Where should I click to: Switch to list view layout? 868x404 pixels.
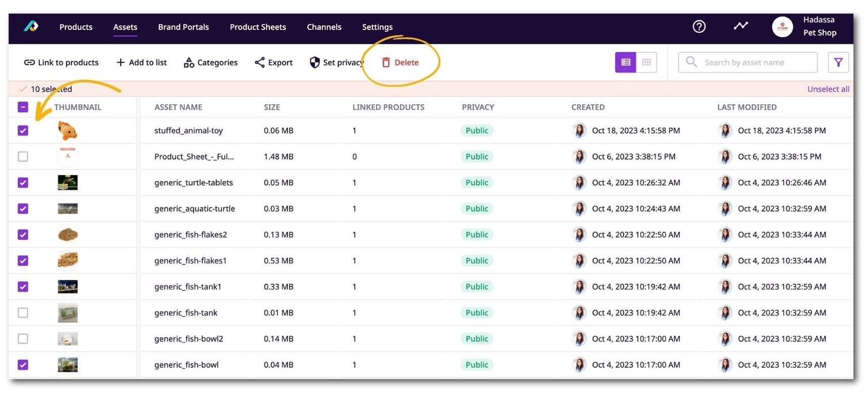click(x=626, y=63)
